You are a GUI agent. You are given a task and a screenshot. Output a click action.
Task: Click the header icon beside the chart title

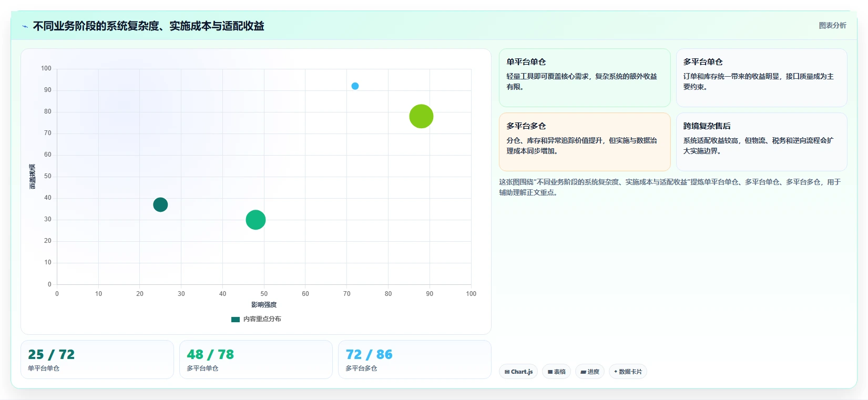point(25,26)
